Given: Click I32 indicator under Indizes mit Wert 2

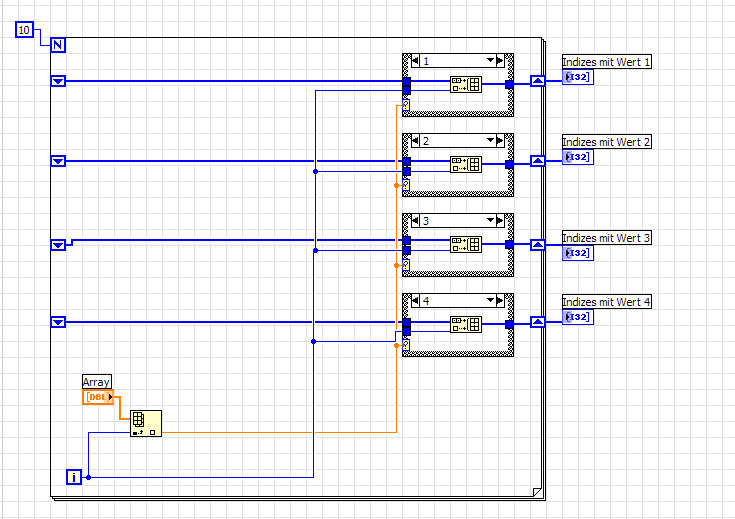Looking at the screenshot, I should point(578,157).
